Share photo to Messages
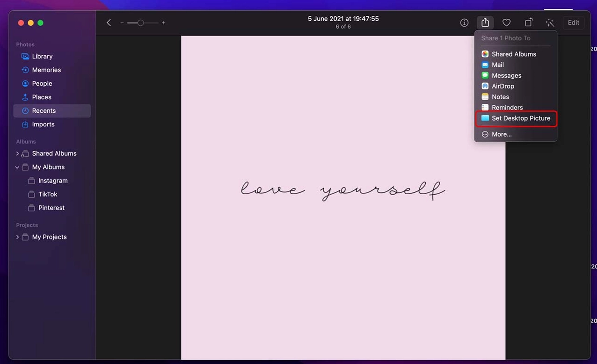This screenshot has height=364, width=597. (x=506, y=75)
